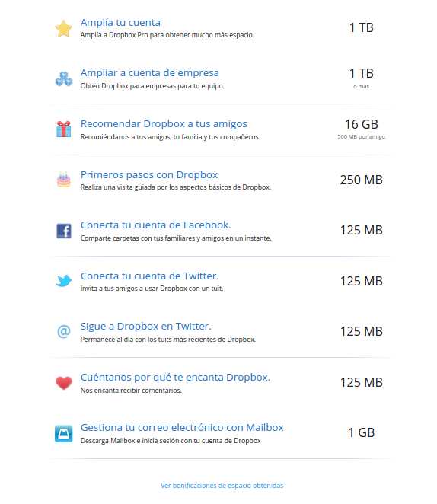Viewport: 437px width, 504px height.
Task: Click the business account boxes icon
Action: [x=64, y=78]
